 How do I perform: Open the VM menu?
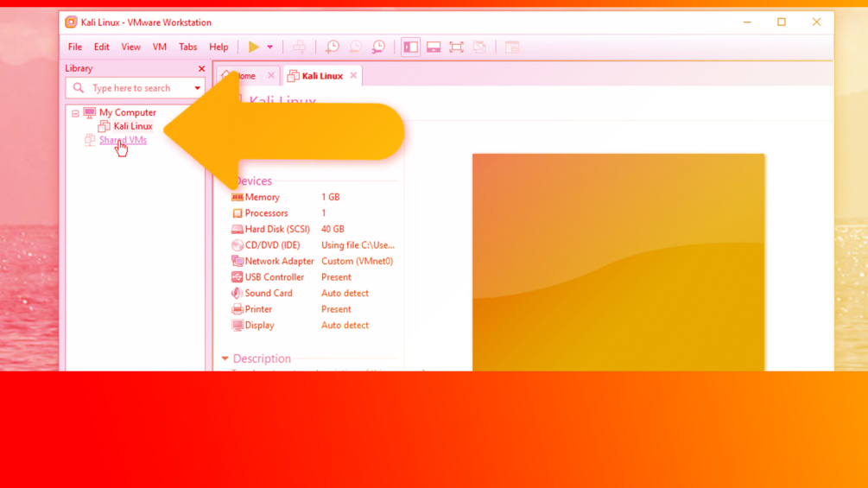[x=160, y=47]
